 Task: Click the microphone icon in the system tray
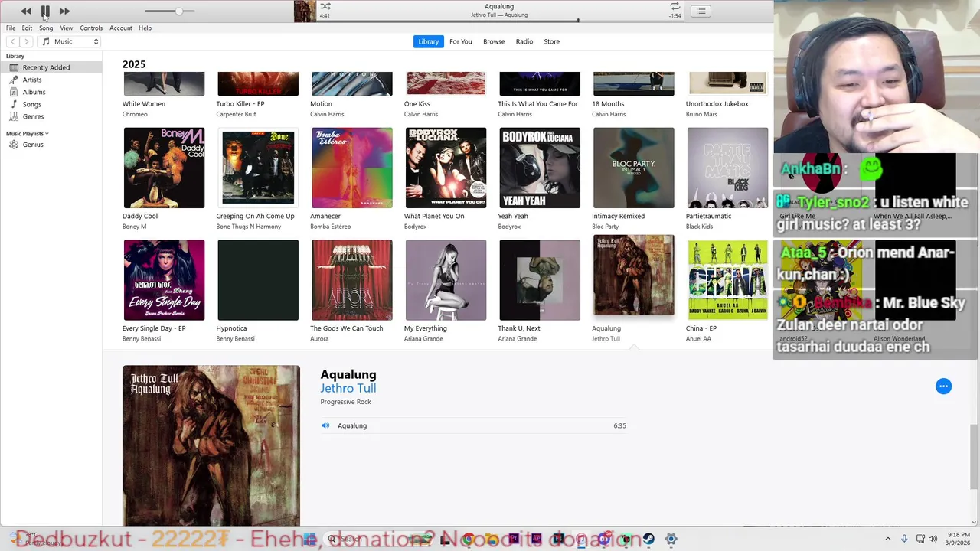coord(904,540)
